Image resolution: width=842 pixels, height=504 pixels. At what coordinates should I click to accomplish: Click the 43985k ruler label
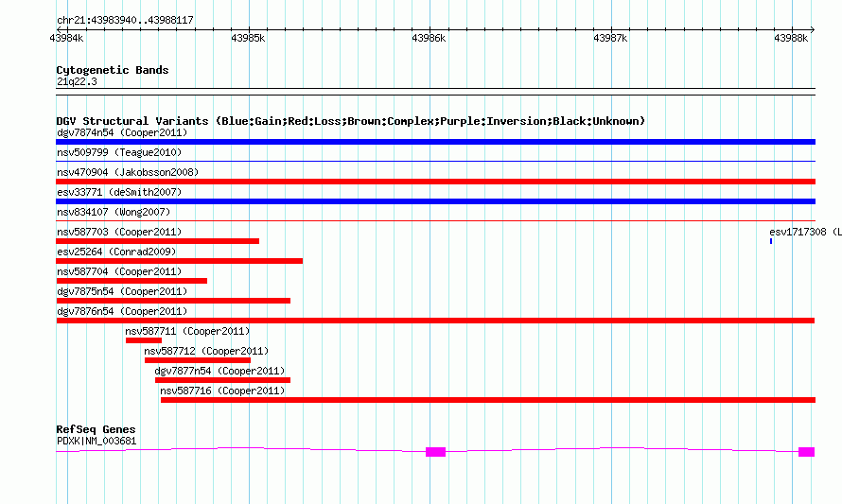[248, 38]
